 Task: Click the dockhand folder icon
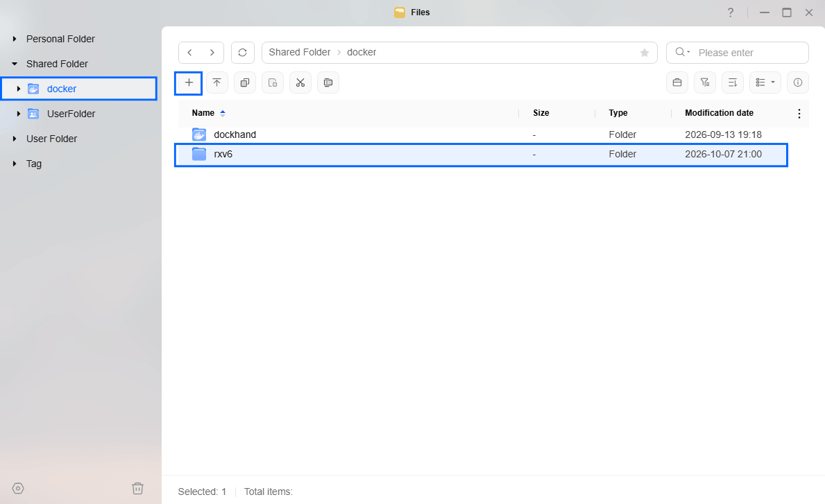(199, 134)
